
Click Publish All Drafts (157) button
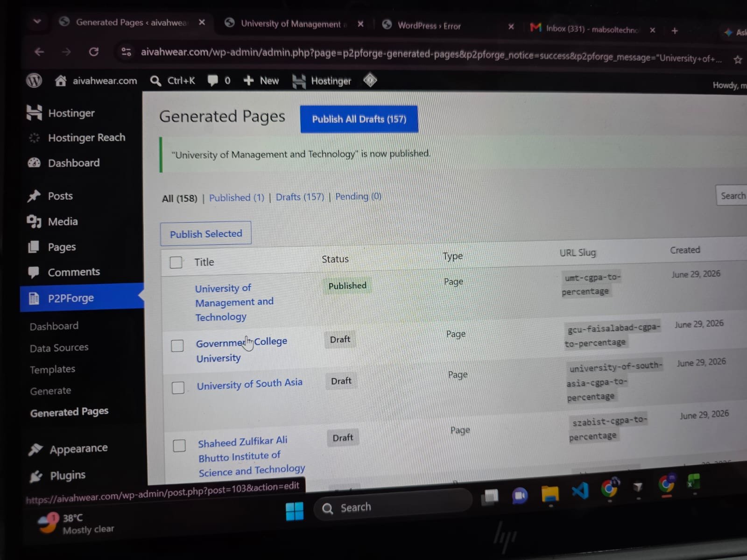359,119
